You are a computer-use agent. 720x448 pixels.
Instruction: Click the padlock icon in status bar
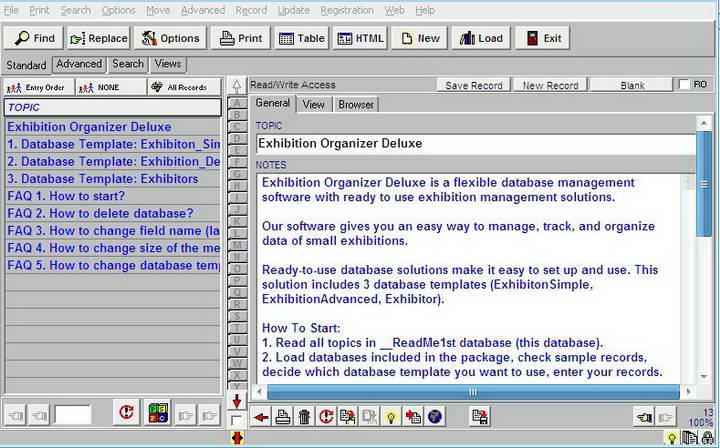click(708, 437)
